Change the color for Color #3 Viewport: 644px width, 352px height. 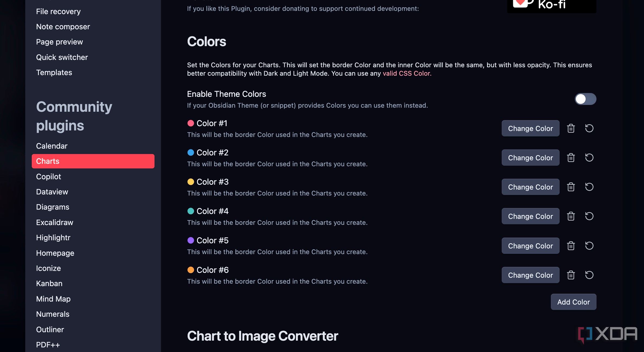tap(530, 187)
